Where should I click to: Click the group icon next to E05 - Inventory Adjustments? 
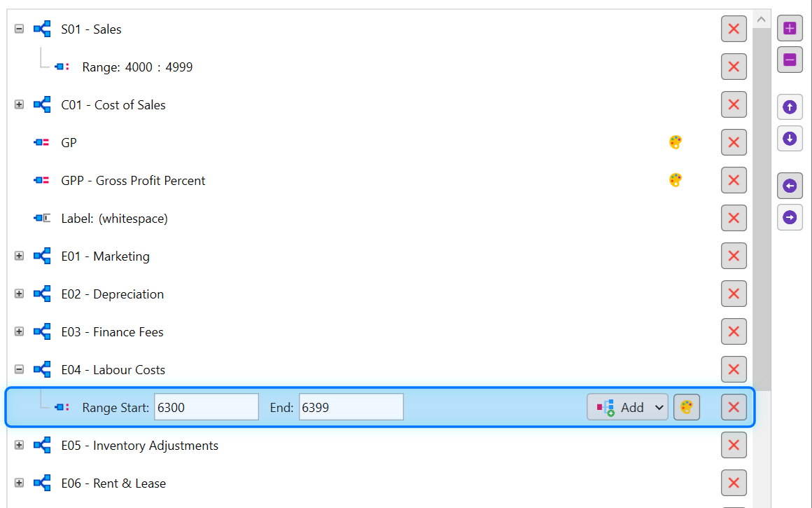click(x=42, y=445)
